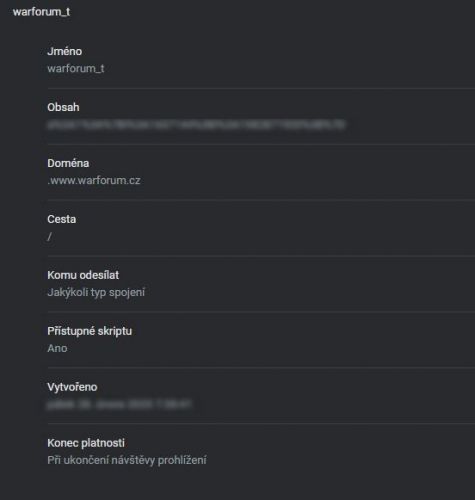Select the Jméno field label

[x=65, y=51]
